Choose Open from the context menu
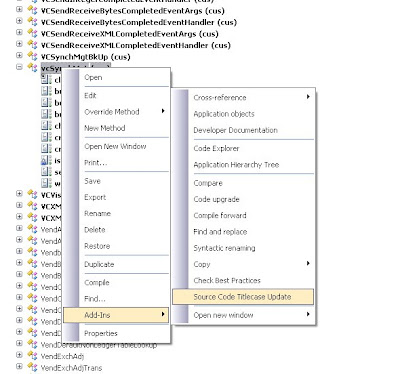This screenshot has height=374, width=400. 116,77
